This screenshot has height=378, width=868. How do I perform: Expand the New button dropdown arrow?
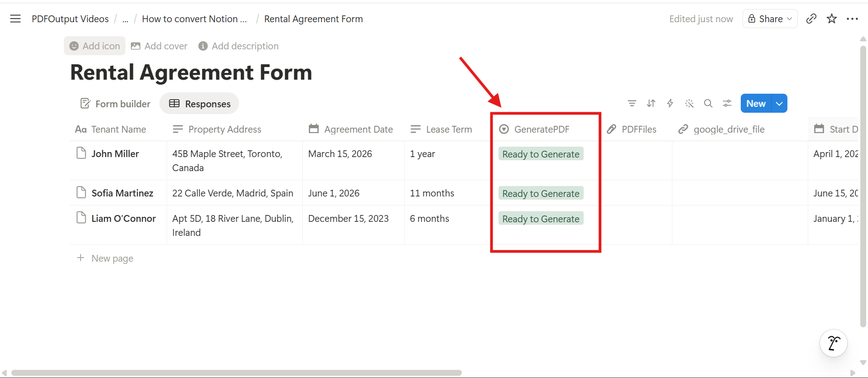point(779,104)
